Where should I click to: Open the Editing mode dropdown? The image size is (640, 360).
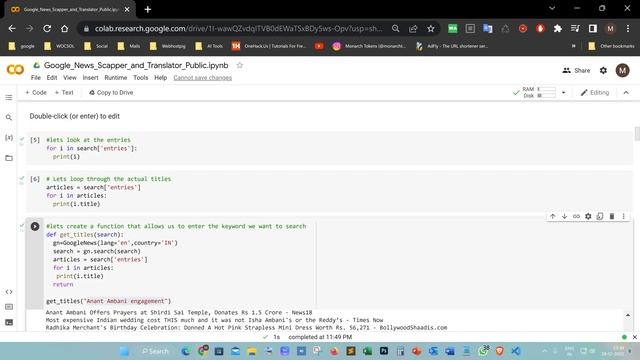[595, 93]
